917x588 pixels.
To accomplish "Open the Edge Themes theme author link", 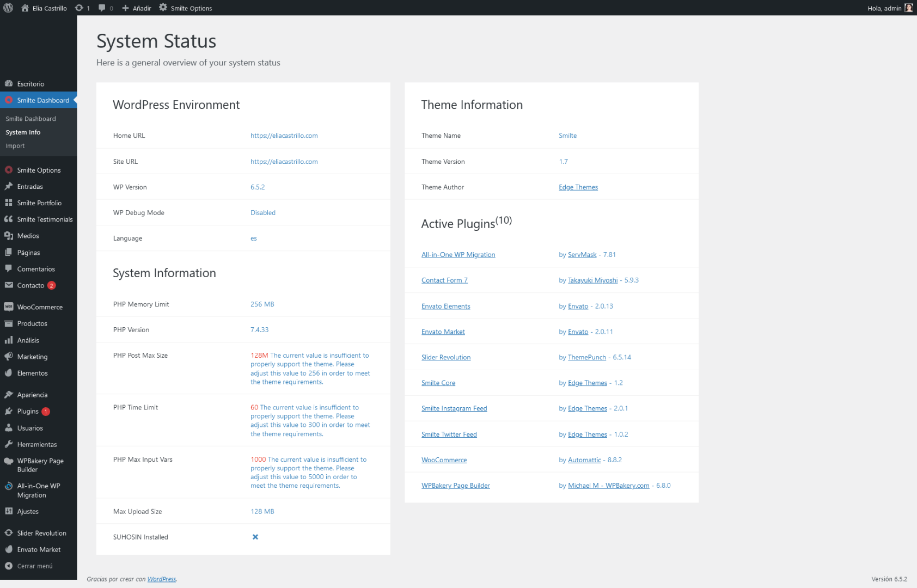I will [x=578, y=187].
